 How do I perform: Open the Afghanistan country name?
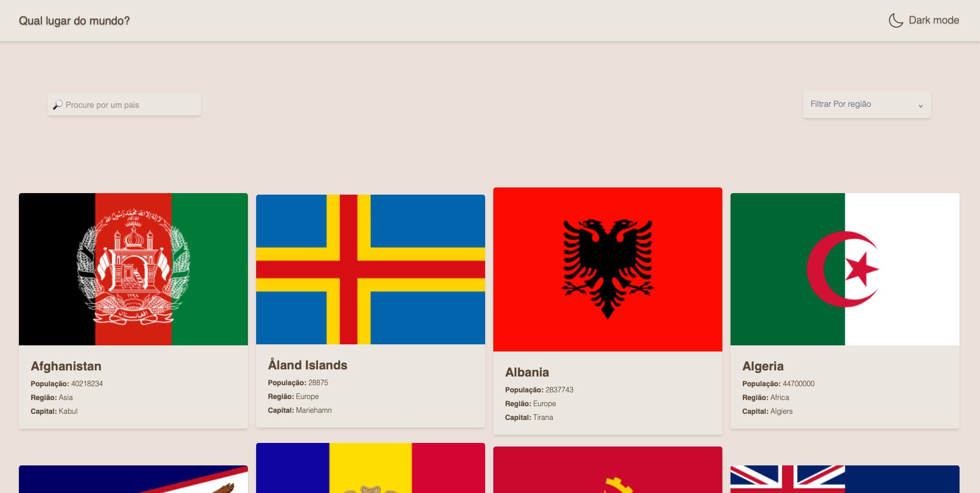[66, 366]
